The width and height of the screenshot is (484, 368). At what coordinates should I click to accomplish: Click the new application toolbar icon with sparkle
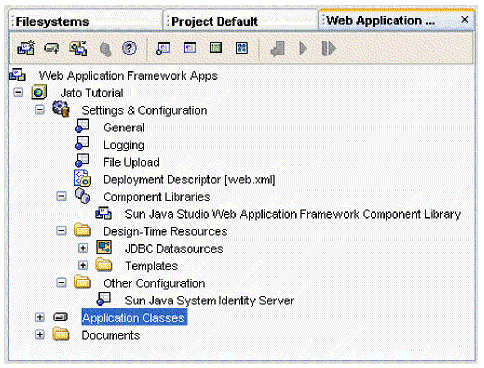(26, 48)
